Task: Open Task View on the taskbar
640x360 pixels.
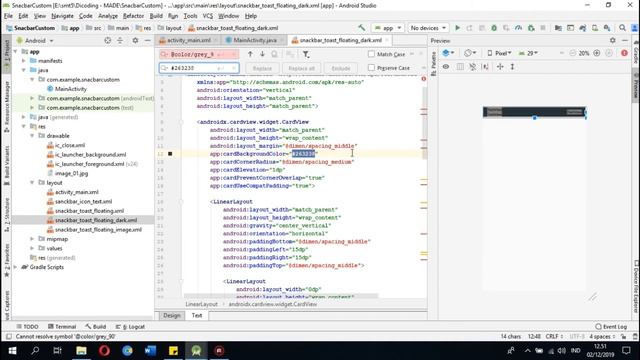Action: pos(58,351)
